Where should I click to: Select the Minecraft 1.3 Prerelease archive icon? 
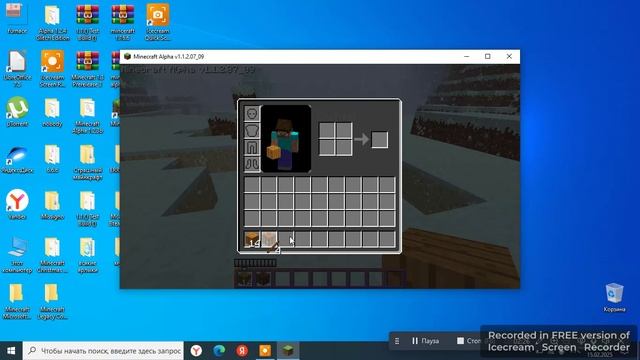pos(87,69)
